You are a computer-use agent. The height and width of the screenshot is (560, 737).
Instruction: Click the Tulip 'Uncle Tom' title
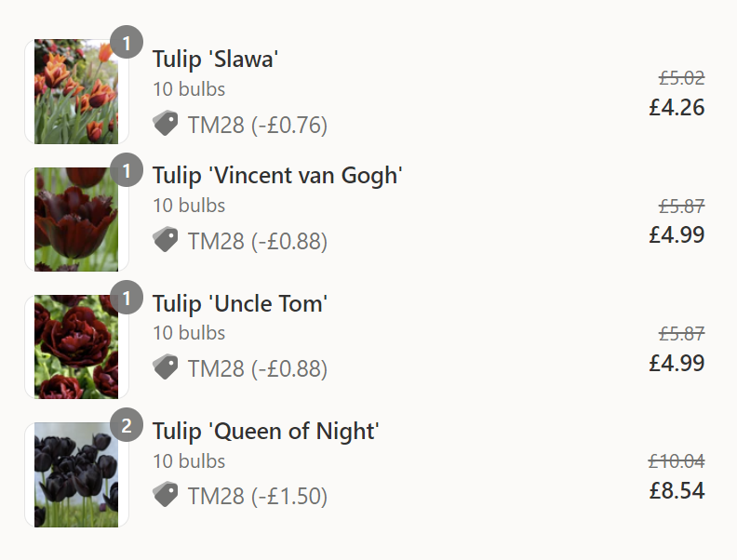[240, 303]
